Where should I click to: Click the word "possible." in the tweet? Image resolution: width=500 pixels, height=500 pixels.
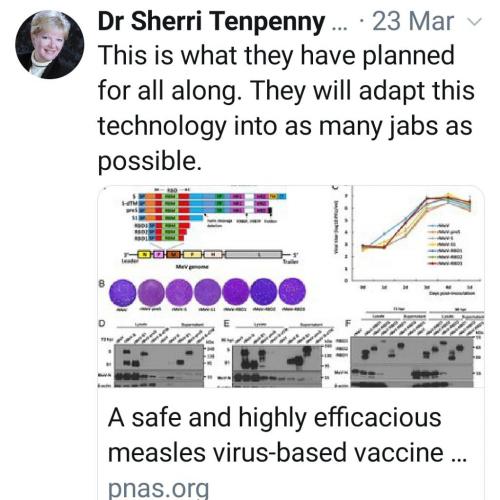[x=150, y=161]
